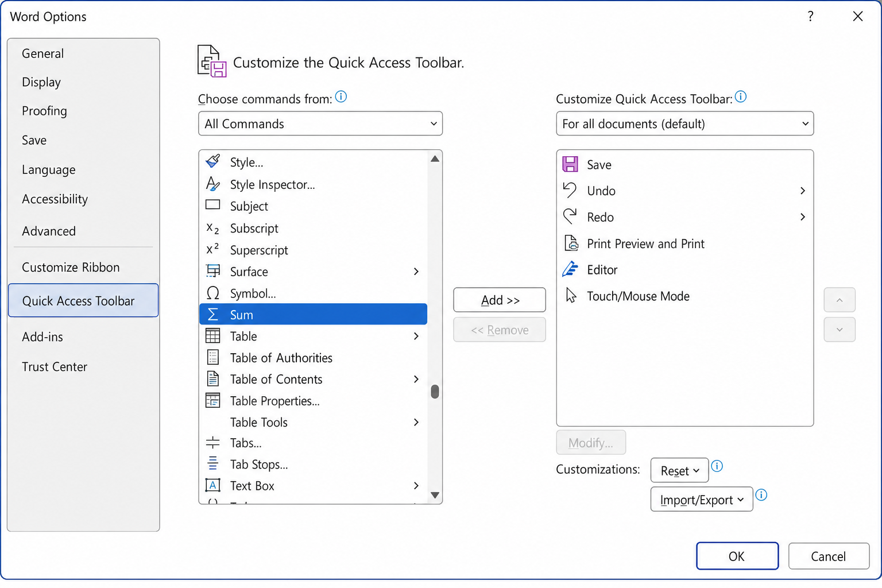Close the Word Options dialog
This screenshot has height=588, width=882.
pyautogui.click(x=858, y=16)
